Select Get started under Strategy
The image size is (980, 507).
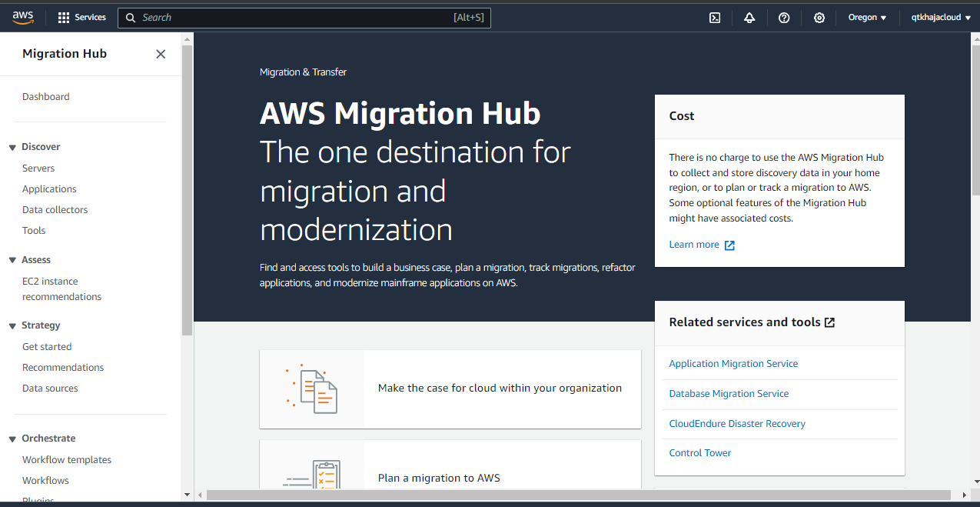coord(47,347)
